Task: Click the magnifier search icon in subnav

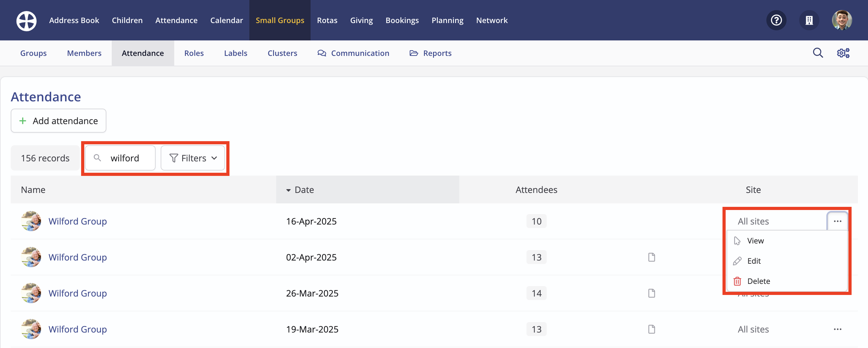Action: coord(817,53)
